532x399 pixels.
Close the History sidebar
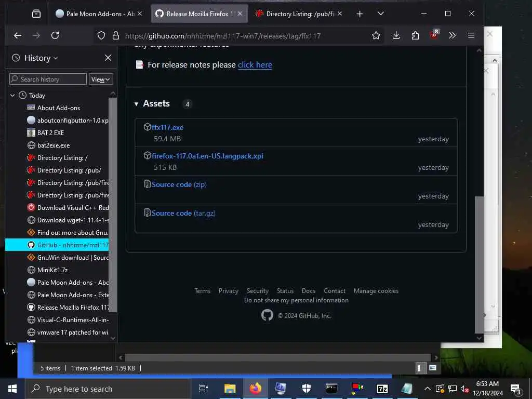(x=108, y=58)
